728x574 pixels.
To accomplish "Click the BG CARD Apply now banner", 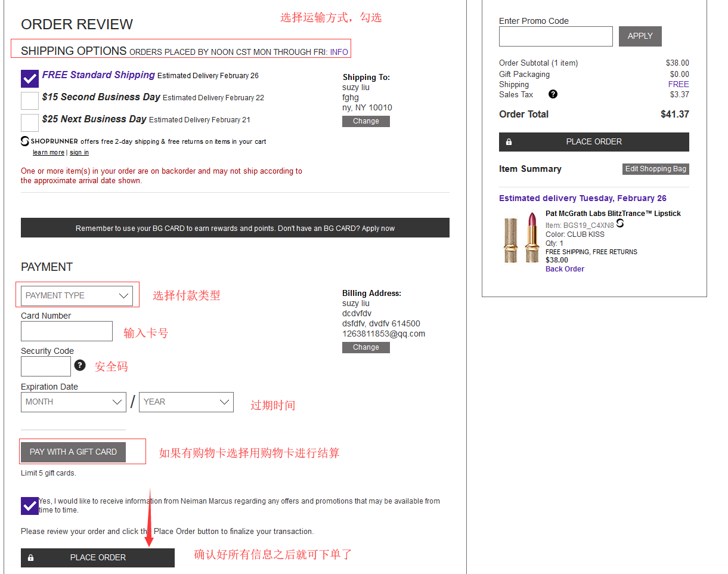I will (235, 228).
